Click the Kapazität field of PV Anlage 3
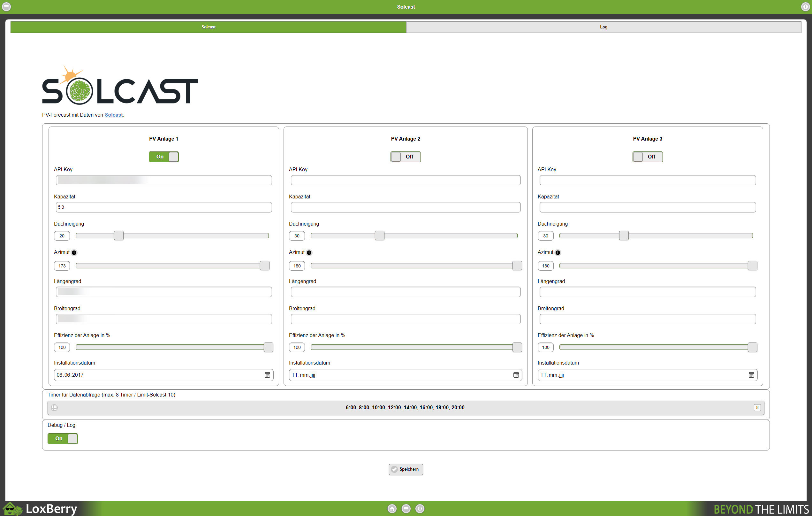 coord(648,207)
